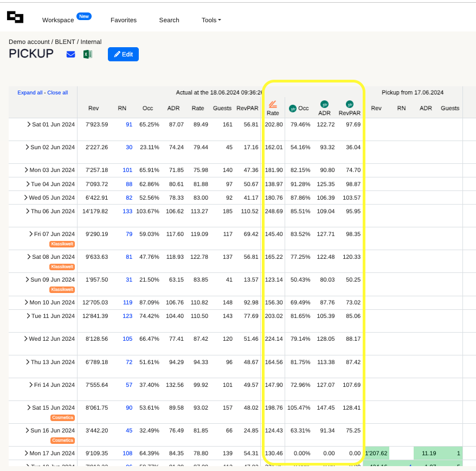Click the STR icon above RevPAR header

click(x=350, y=105)
